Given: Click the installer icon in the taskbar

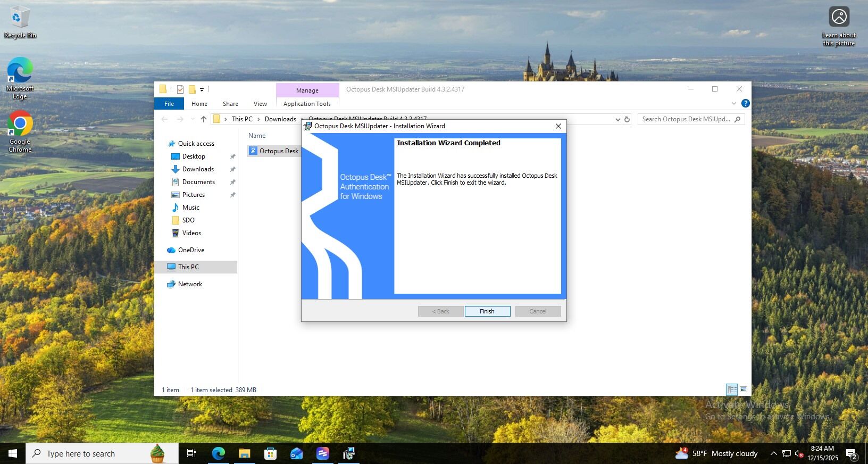Looking at the screenshot, I should (x=348, y=453).
